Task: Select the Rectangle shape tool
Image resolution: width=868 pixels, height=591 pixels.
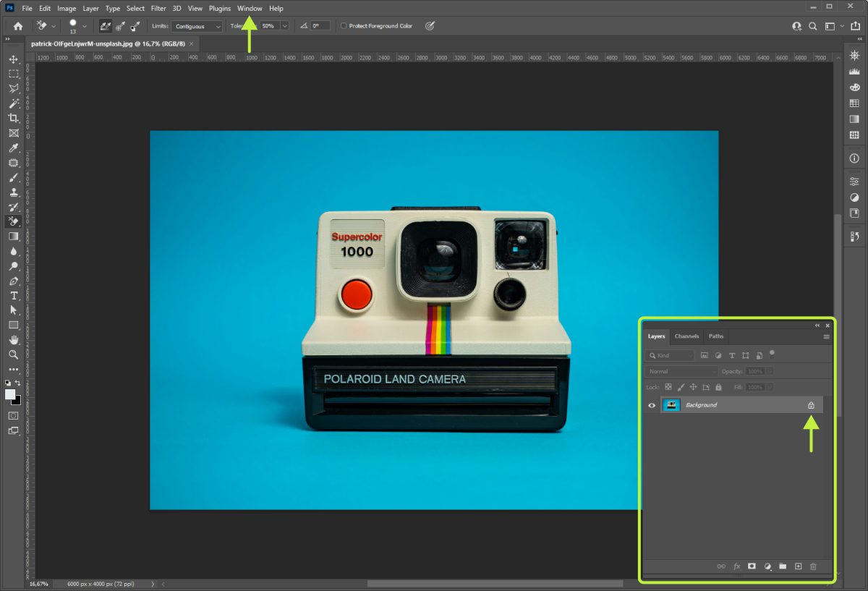Action: pyautogui.click(x=13, y=325)
